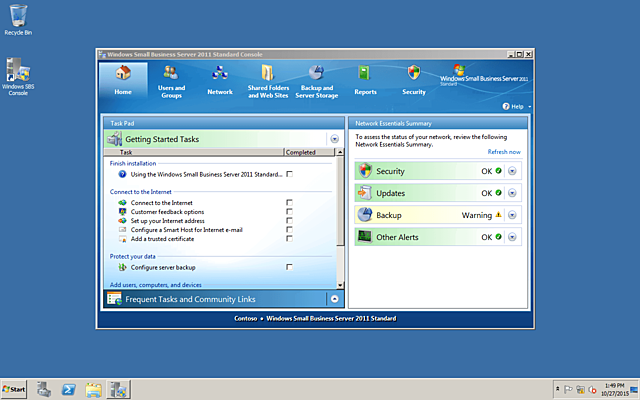Open the Start menu

tap(14, 389)
